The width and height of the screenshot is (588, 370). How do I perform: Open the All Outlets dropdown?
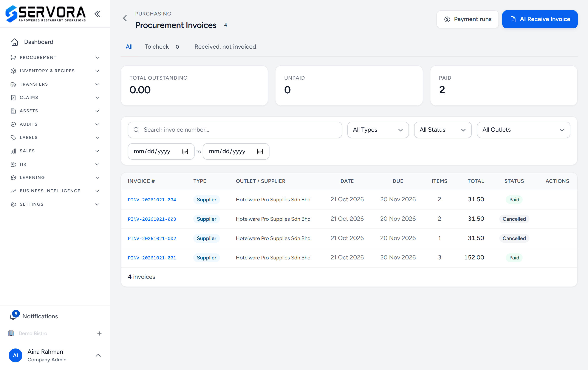click(x=523, y=130)
